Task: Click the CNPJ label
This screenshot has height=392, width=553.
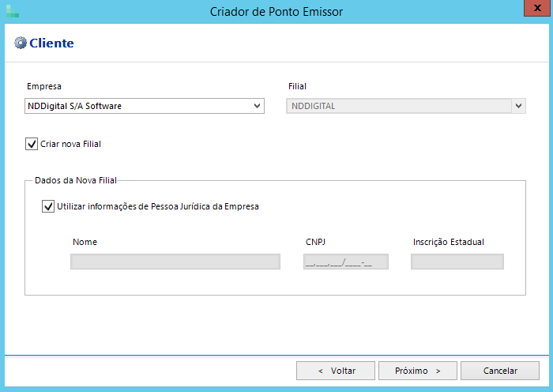Action: click(315, 242)
